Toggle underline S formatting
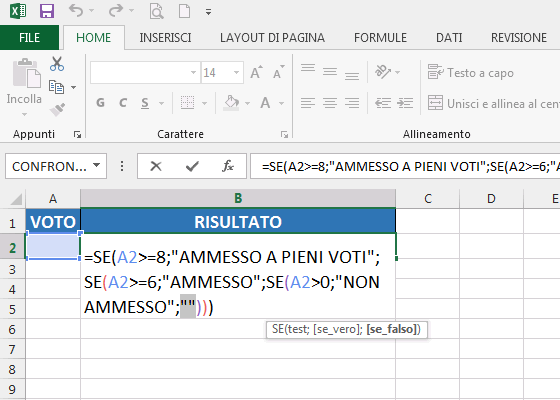Viewport: 560px width, 400px height. (145, 103)
